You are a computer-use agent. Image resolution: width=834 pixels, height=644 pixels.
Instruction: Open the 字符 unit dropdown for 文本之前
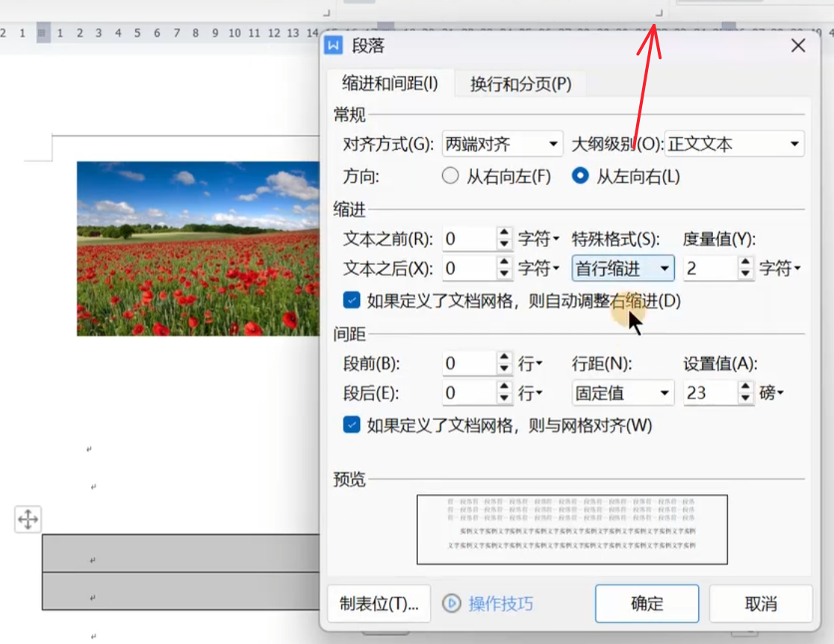[539, 239]
